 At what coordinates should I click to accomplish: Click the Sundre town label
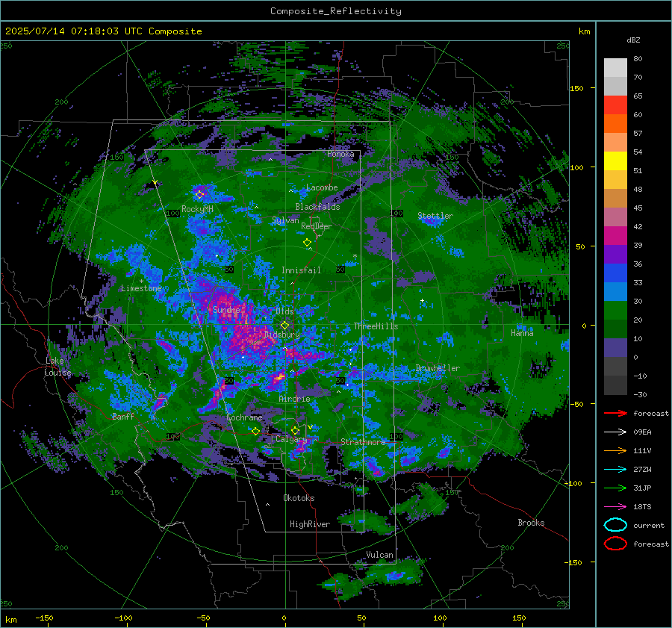226,309
